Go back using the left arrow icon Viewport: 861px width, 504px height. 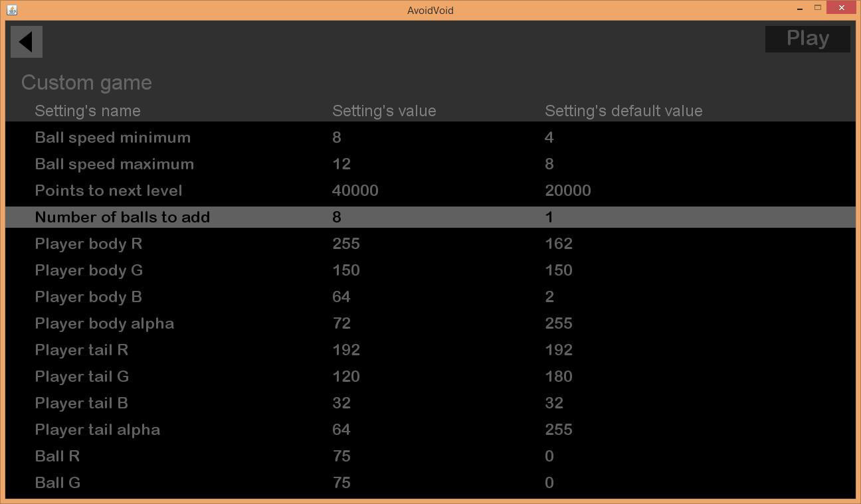(27, 42)
